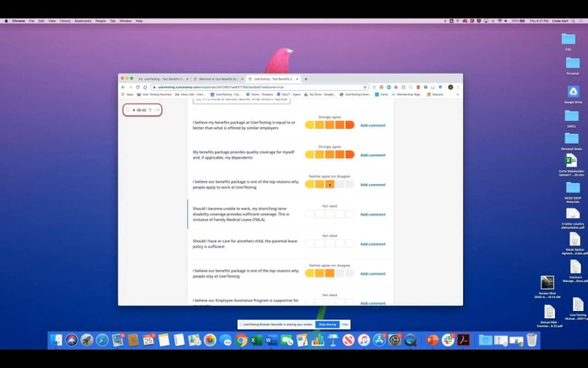This screenshot has height=368, width=588.
Task: Click the Stop sharing button
Action: (x=327, y=324)
